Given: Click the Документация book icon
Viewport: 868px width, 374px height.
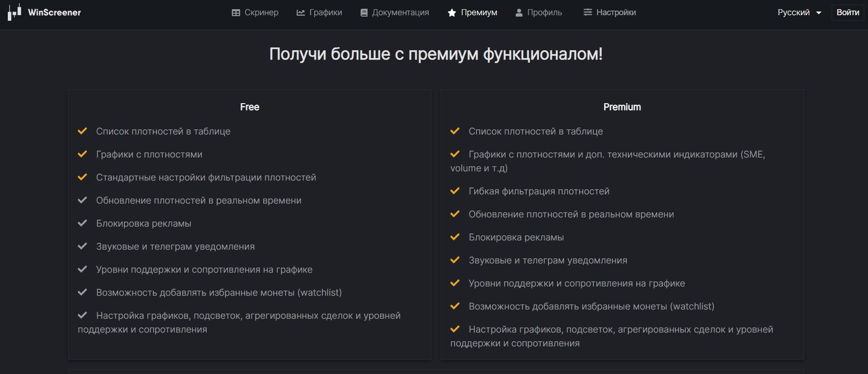Looking at the screenshot, I should pos(364,13).
